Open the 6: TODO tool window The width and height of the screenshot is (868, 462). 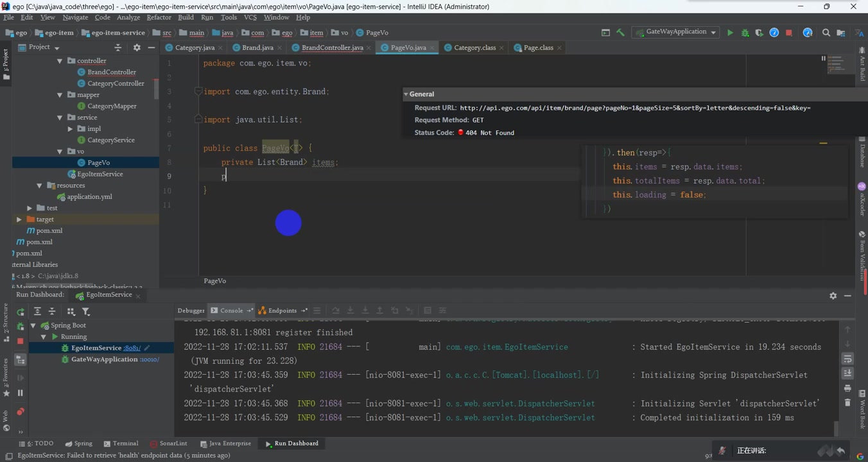pyautogui.click(x=36, y=443)
